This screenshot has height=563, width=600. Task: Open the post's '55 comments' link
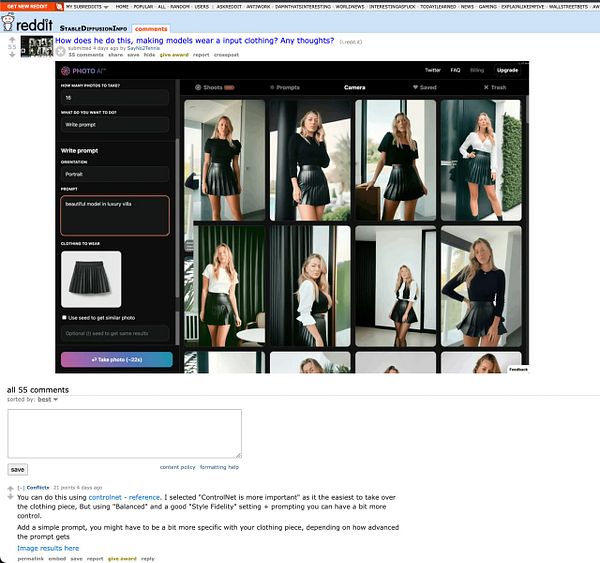[x=86, y=55]
